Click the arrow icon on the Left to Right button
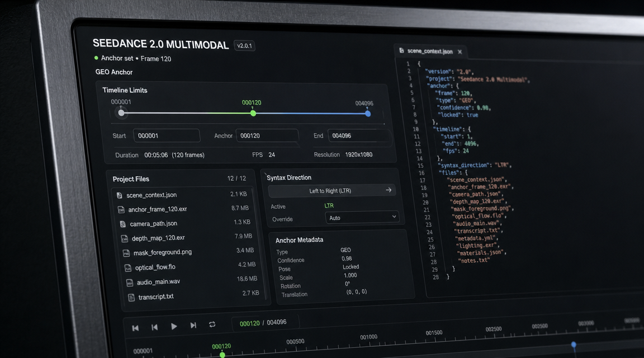The height and width of the screenshot is (358, 644). pyautogui.click(x=389, y=190)
